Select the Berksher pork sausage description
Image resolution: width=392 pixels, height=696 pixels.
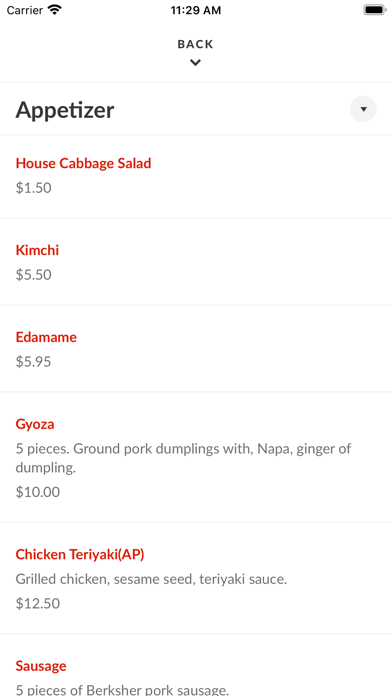tap(122, 690)
